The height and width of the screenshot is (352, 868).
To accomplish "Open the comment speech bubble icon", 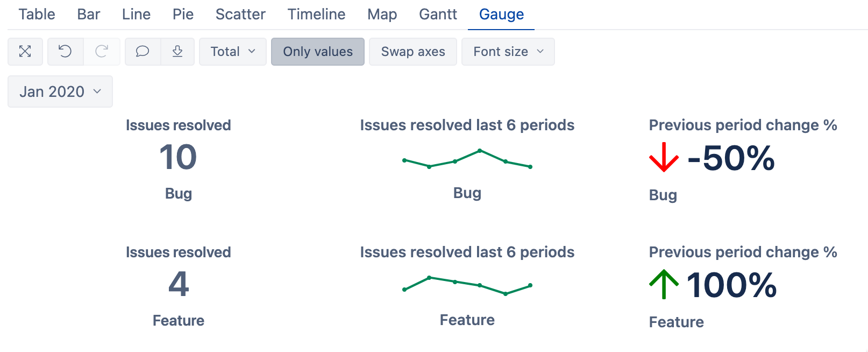I will point(143,52).
